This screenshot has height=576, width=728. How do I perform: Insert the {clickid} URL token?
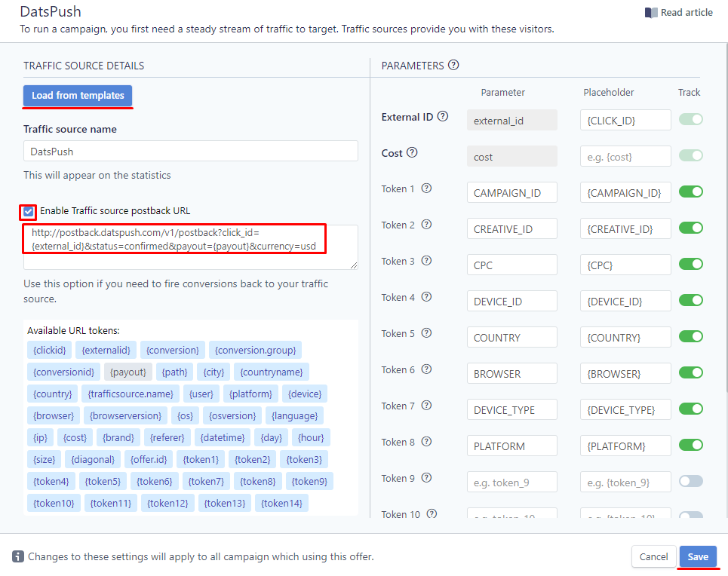point(50,350)
